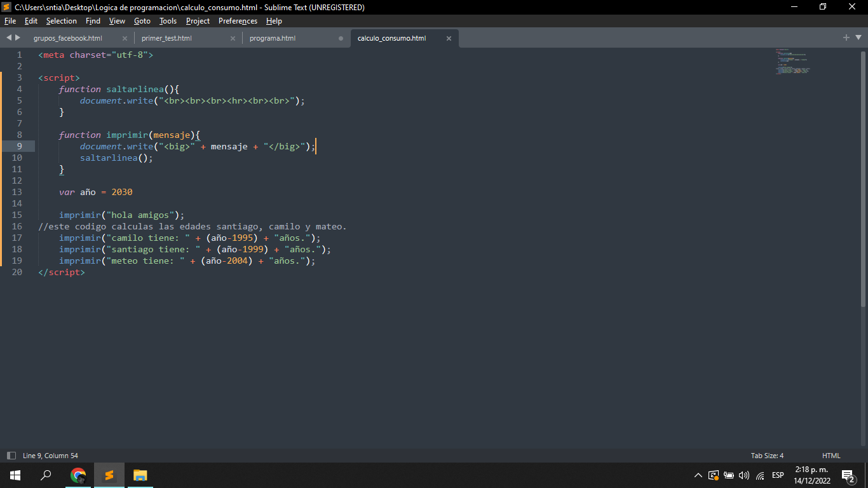Open the Project menu
Image resolution: width=868 pixels, height=488 pixels.
click(x=198, y=21)
